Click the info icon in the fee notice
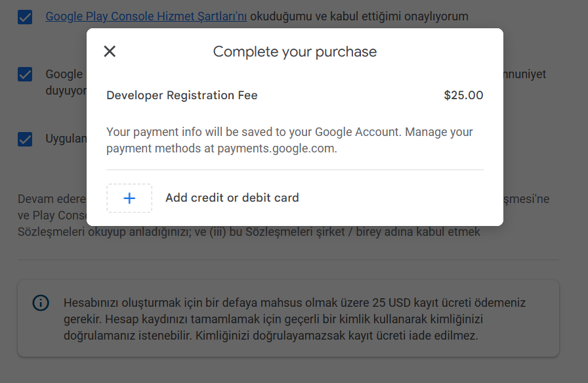The width and height of the screenshot is (588, 383). (x=41, y=303)
